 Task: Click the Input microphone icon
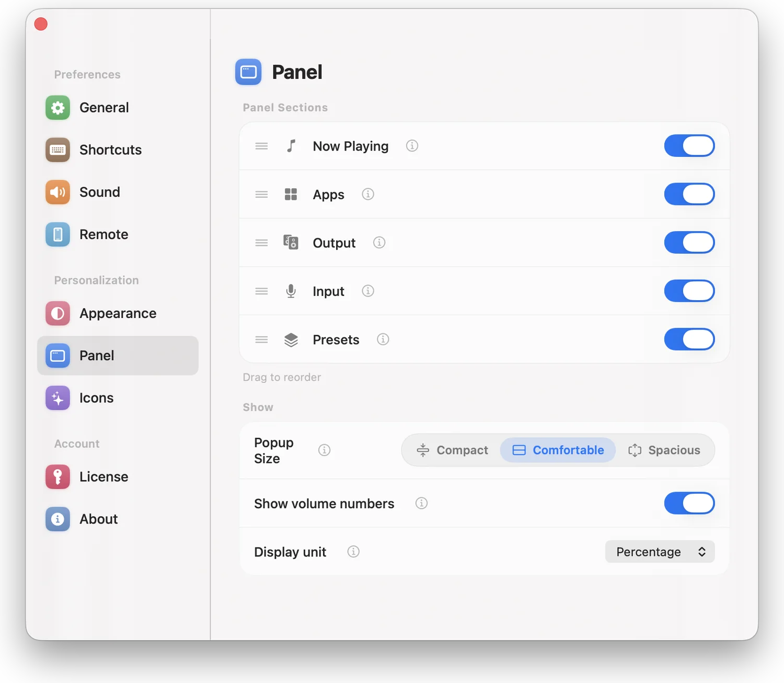tap(291, 291)
